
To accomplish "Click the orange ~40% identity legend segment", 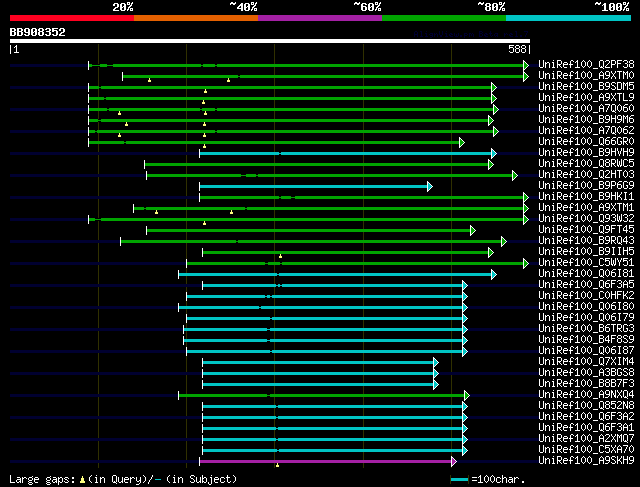I will coord(196,18).
